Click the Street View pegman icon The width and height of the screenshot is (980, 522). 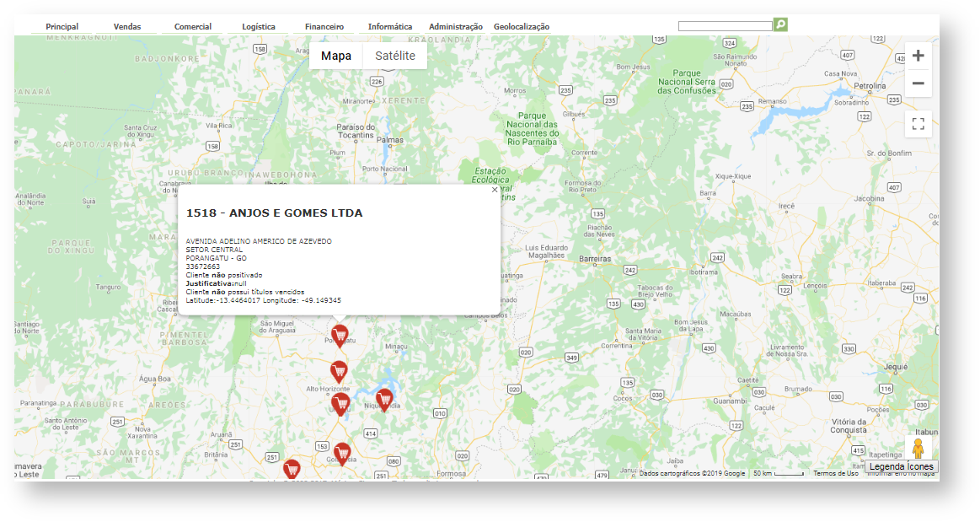(x=918, y=449)
